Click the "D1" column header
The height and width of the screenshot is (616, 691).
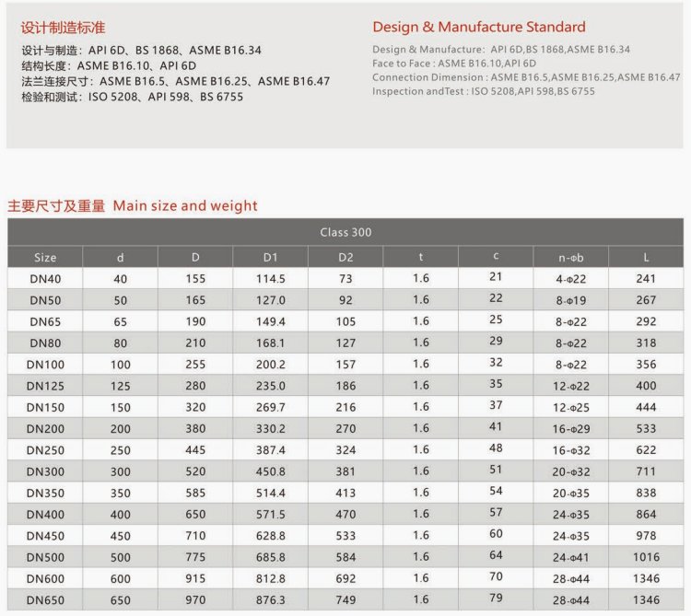[x=270, y=257]
